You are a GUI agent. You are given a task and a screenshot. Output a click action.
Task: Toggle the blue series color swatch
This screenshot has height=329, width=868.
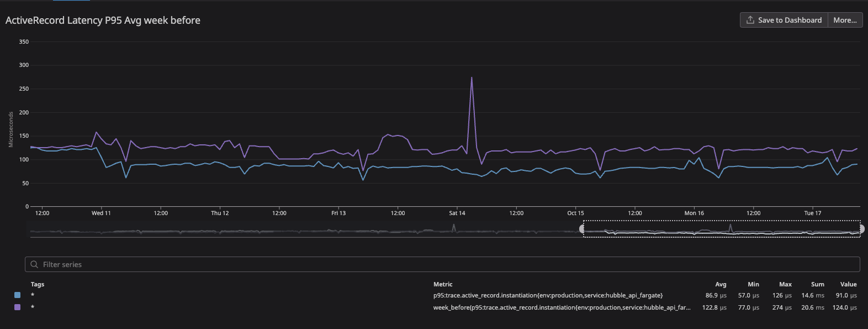[x=17, y=295]
